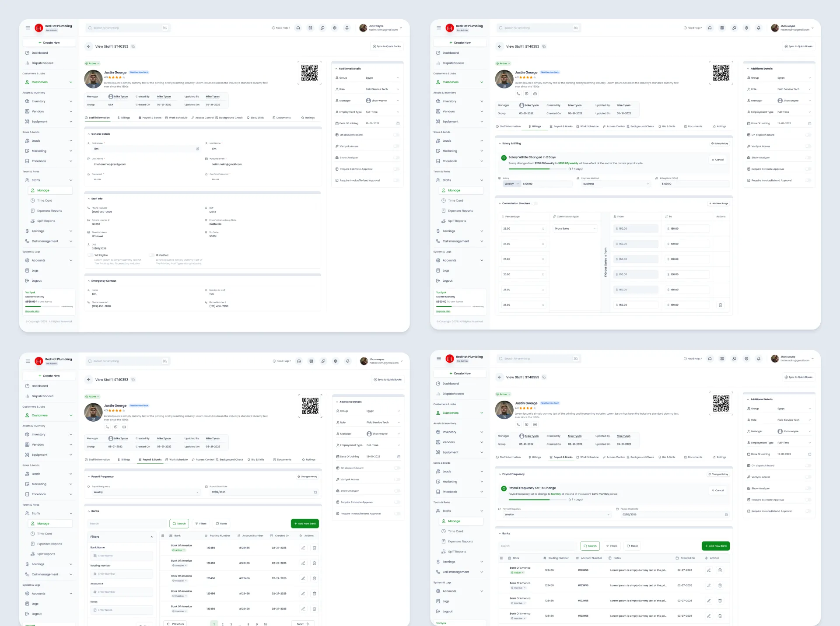Go to page 10 of banks pagination

tap(265, 624)
